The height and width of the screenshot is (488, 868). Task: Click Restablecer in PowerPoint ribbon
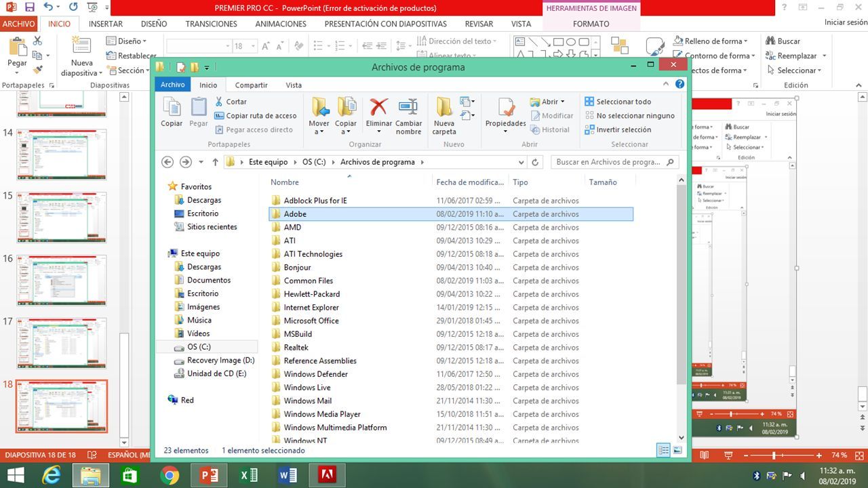[x=132, y=56]
